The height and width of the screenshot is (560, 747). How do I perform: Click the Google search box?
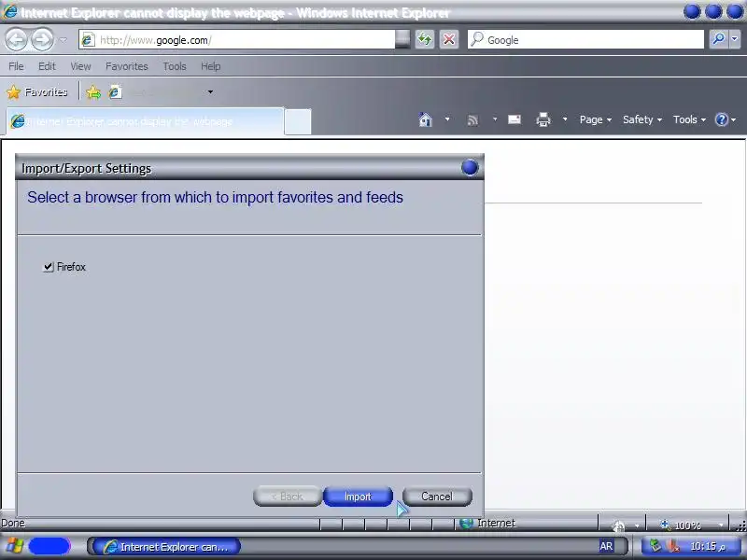(585, 40)
